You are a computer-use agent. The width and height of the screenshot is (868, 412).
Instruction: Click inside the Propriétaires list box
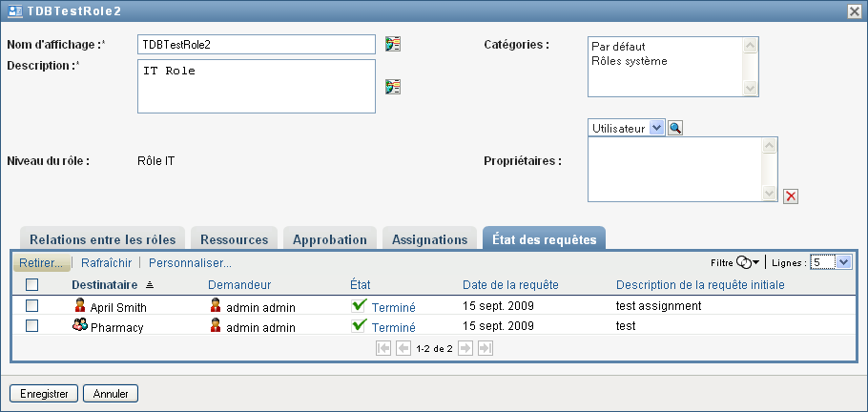pyautogui.click(x=674, y=170)
